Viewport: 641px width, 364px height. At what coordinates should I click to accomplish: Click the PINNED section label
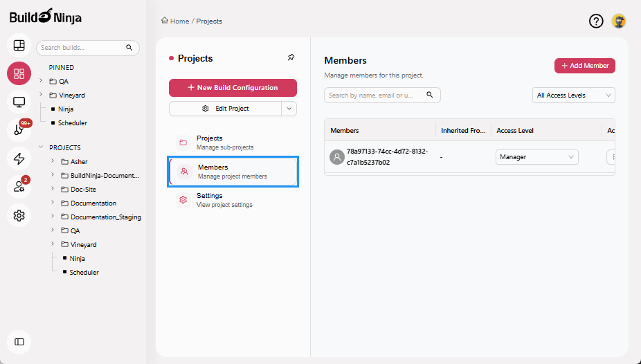pos(62,67)
